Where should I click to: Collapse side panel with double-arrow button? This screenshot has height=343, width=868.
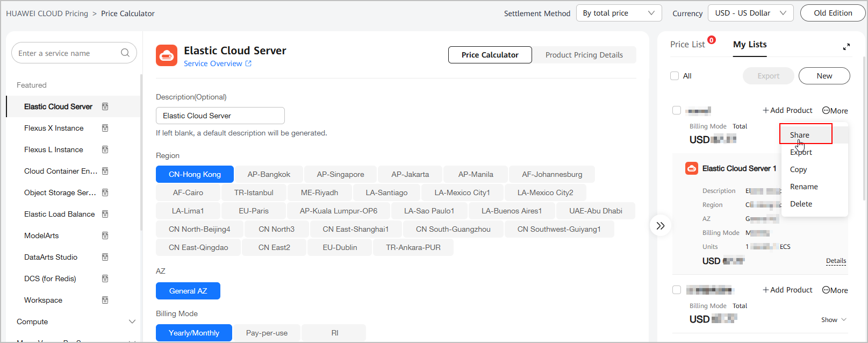[x=661, y=226]
